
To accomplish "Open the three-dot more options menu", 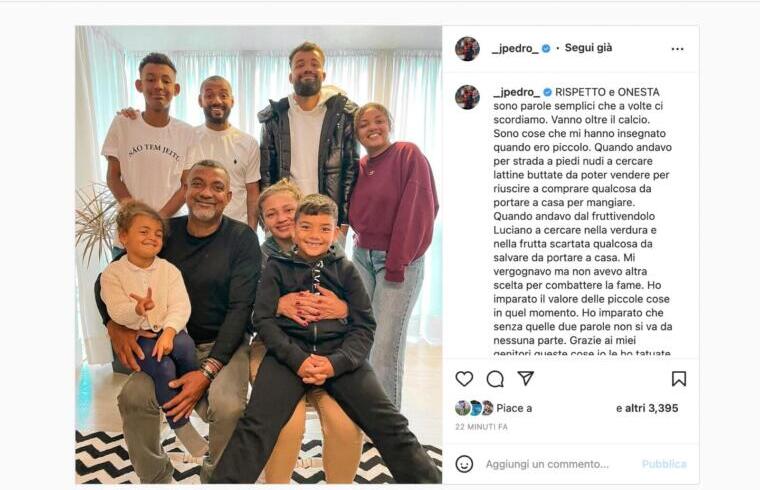I will (677, 49).
